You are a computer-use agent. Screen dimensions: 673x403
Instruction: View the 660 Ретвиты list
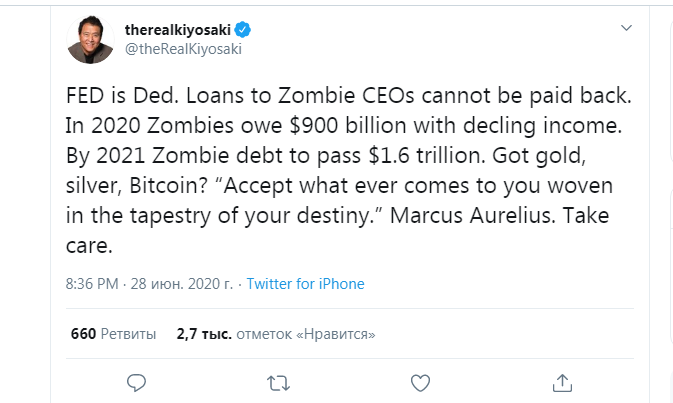(113, 334)
